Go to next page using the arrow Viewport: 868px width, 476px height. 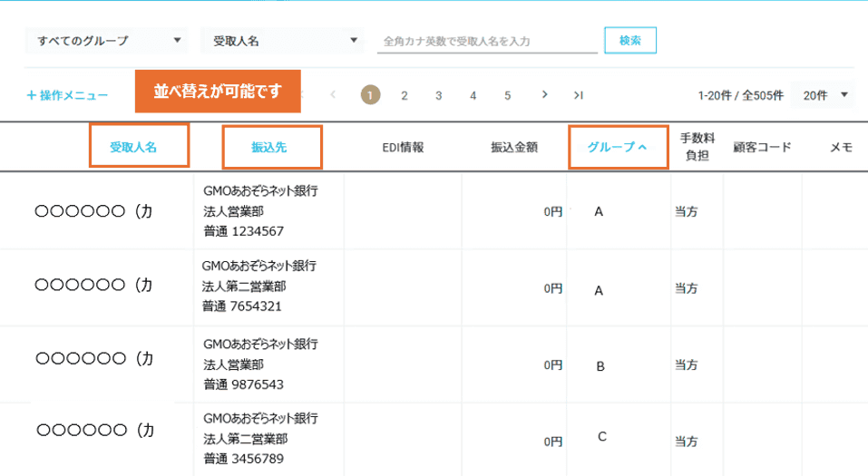pyautogui.click(x=543, y=94)
